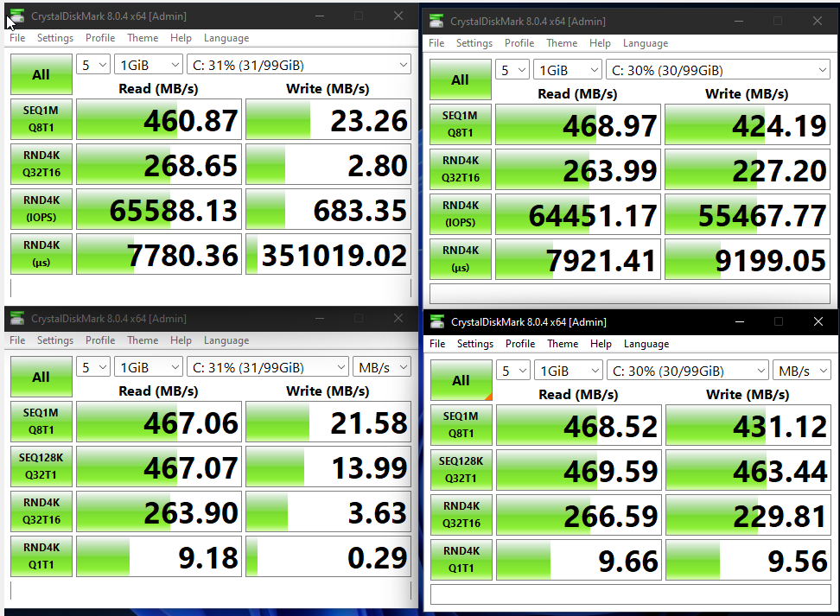This screenshot has width=840, height=616.
Task: Run the SEQ128K Q32T1 test in bottom-right window
Action: [x=461, y=470]
